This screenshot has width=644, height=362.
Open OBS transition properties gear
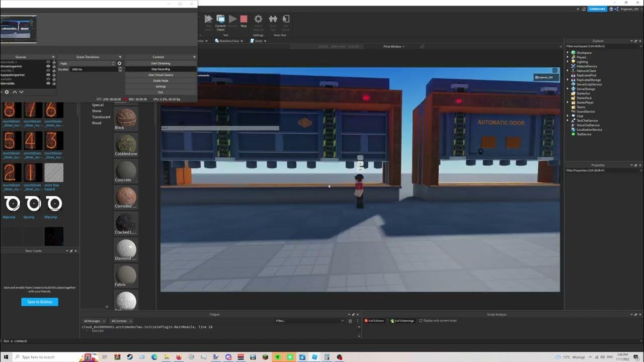pos(119,63)
